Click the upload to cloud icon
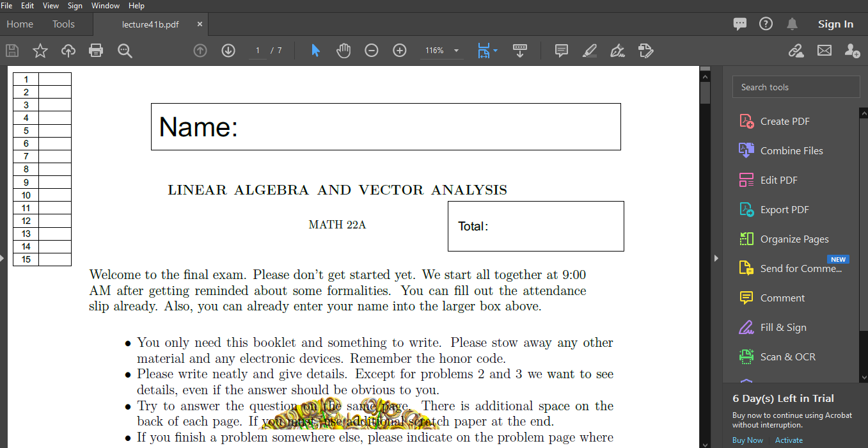The image size is (868, 448). click(x=68, y=51)
